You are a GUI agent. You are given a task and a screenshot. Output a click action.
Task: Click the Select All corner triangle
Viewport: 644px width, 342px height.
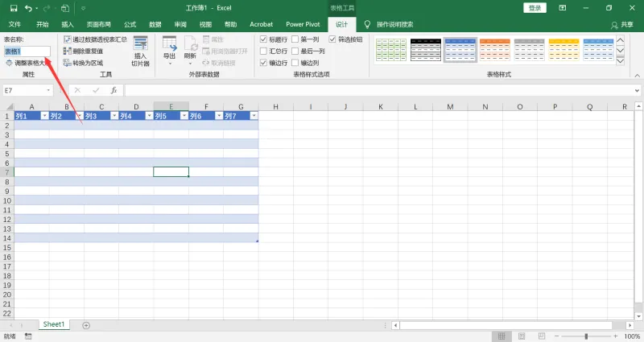[x=9, y=107]
